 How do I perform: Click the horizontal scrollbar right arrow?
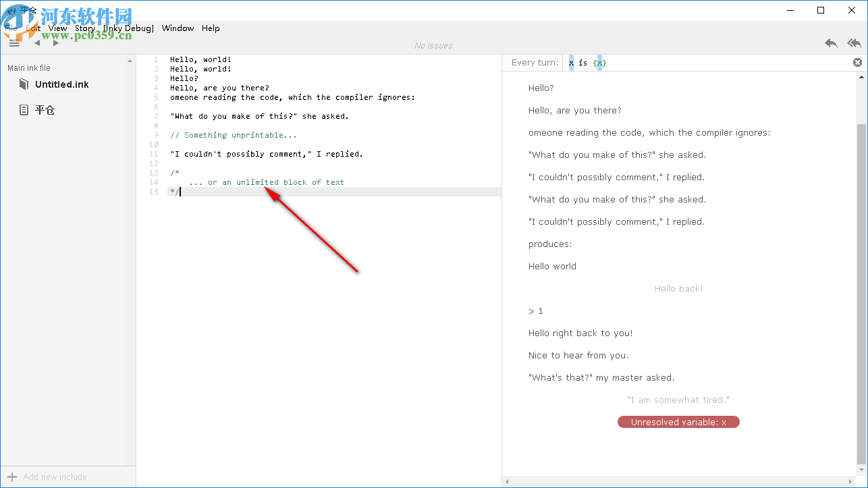(852, 481)
